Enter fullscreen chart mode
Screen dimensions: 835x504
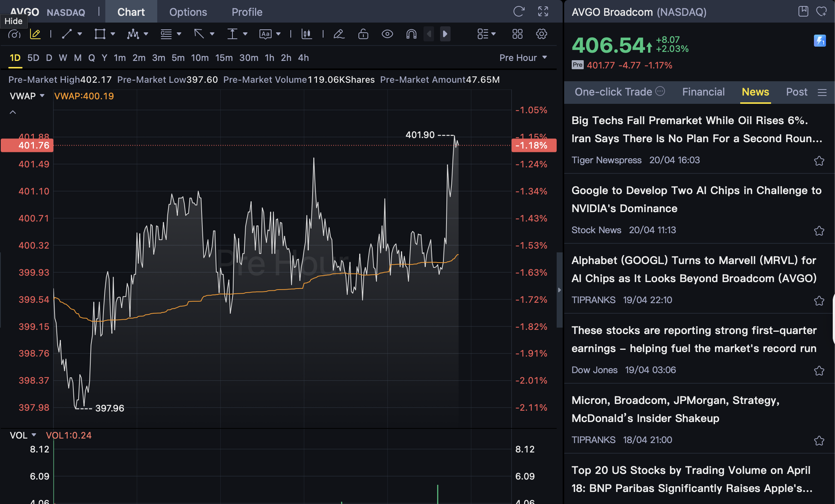tap(543, 12)
